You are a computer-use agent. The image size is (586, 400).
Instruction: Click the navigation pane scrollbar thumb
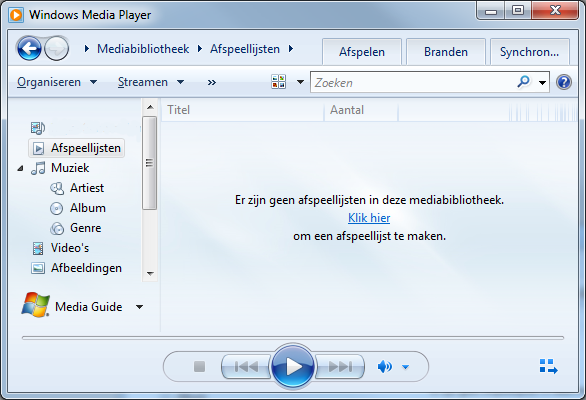click(x=149, y=163)
